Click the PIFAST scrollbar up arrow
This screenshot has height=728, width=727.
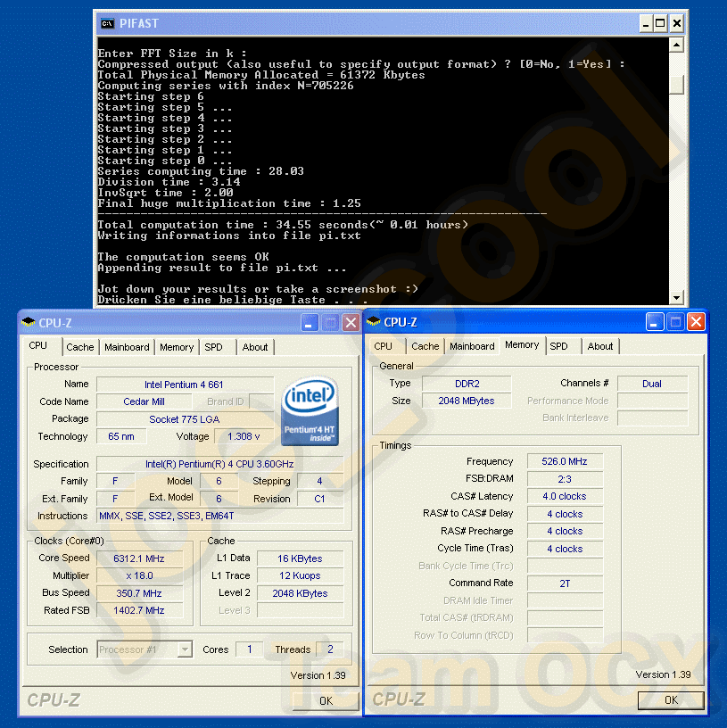click(677, 45)
